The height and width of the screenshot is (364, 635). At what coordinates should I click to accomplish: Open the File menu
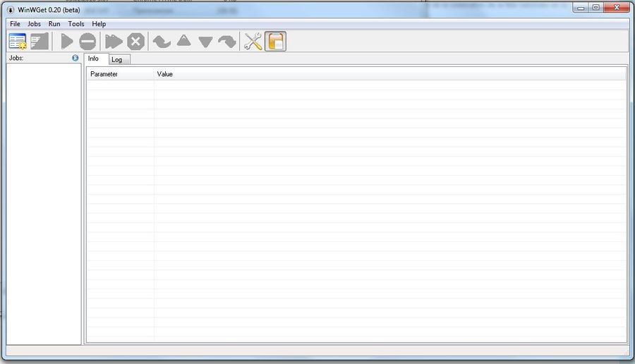15,24
